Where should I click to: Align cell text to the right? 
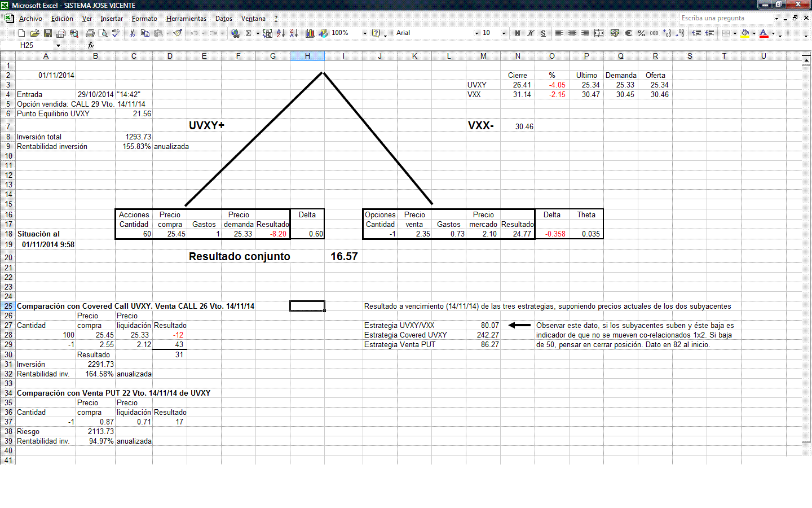pyautogui.click(x=585, y=33)
